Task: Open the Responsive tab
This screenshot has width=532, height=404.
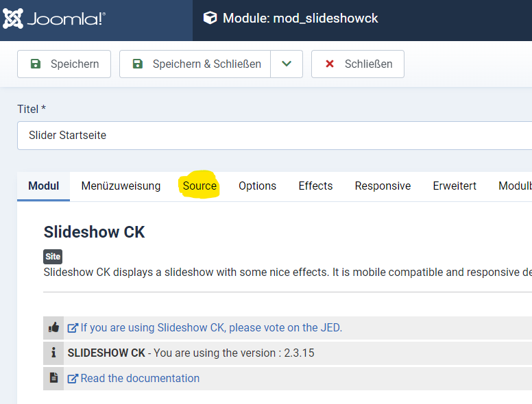Action: coord(383,186)
